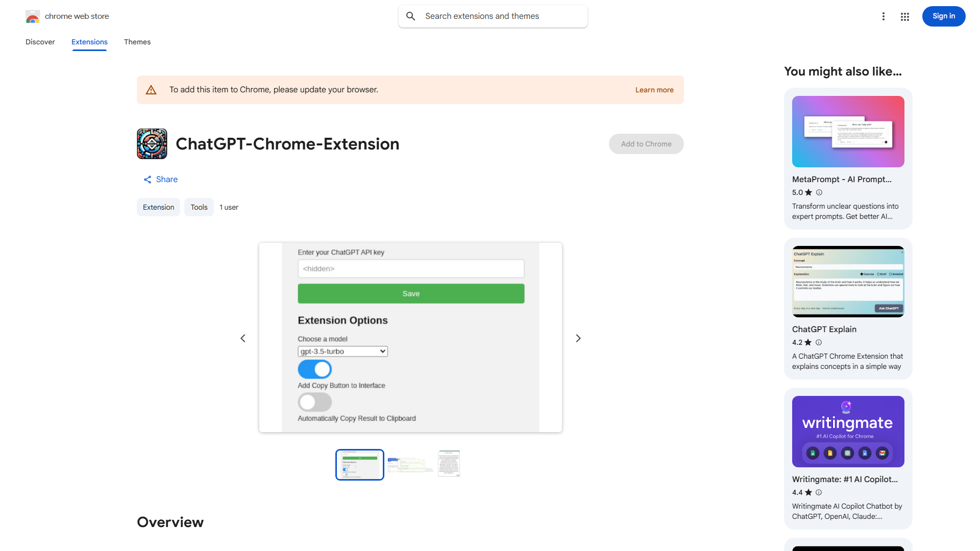980x551 pixels.
Task: Click the Chrome Web Store rainbow logo
Action: coord(32,16)
